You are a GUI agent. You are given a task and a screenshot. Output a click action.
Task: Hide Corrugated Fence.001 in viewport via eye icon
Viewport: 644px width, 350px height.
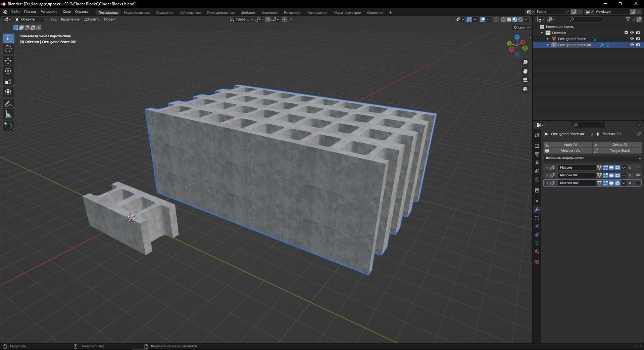coord(632,45)
